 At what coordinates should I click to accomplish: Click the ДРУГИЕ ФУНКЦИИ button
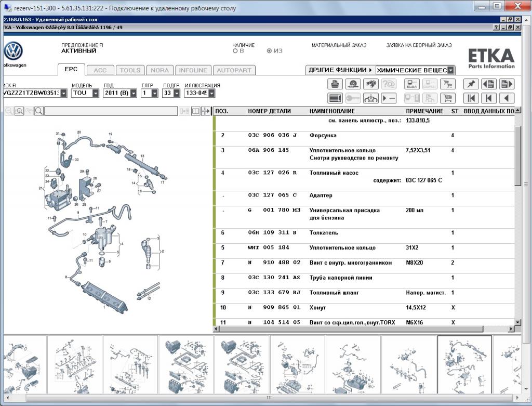pos(340,70)
